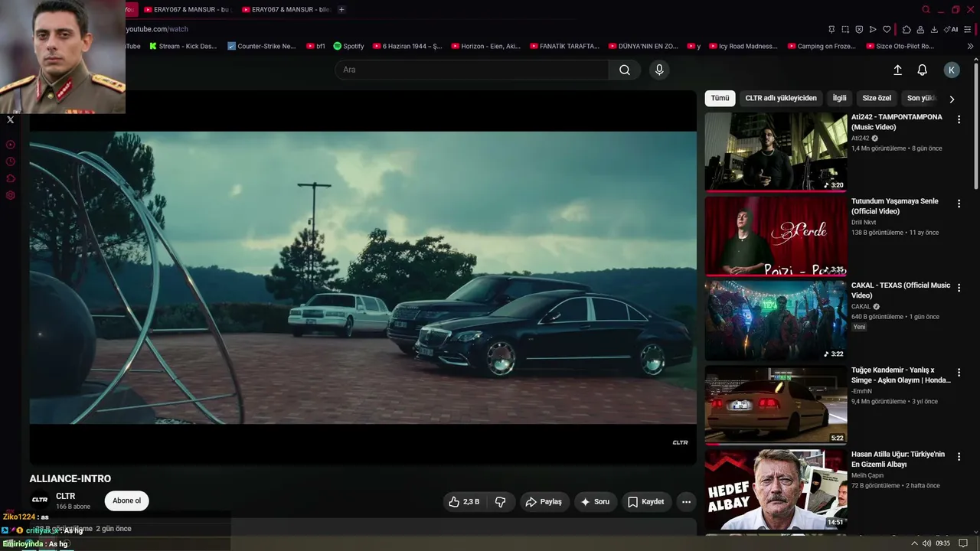
Task: Open the Spotify bookmark
Action: [x=348, y=46]
